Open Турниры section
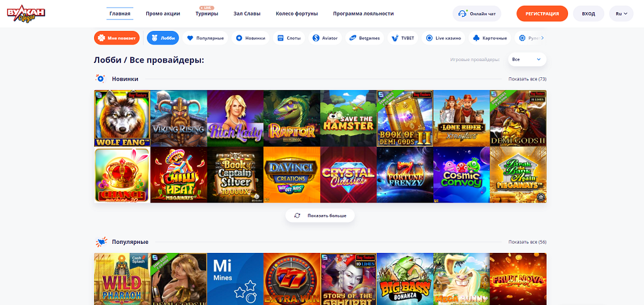The height and width of the screenshot is (305, 644). click(x=207, y=14)
